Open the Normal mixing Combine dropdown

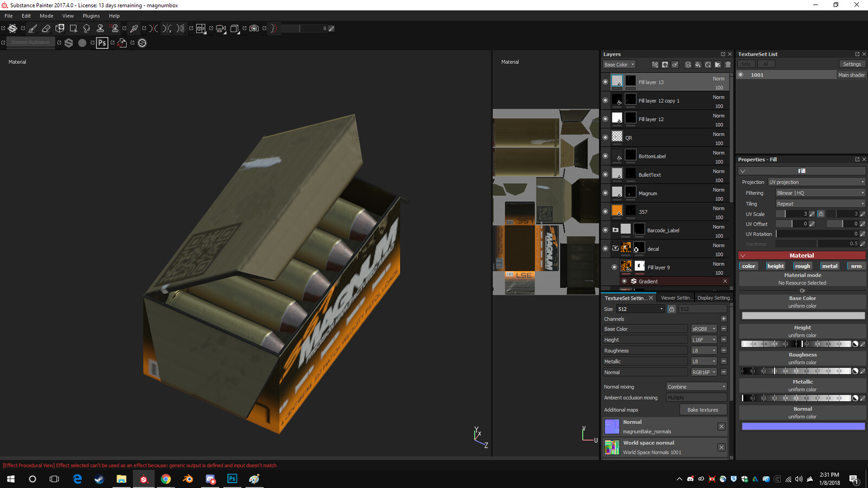click(696, 386)
